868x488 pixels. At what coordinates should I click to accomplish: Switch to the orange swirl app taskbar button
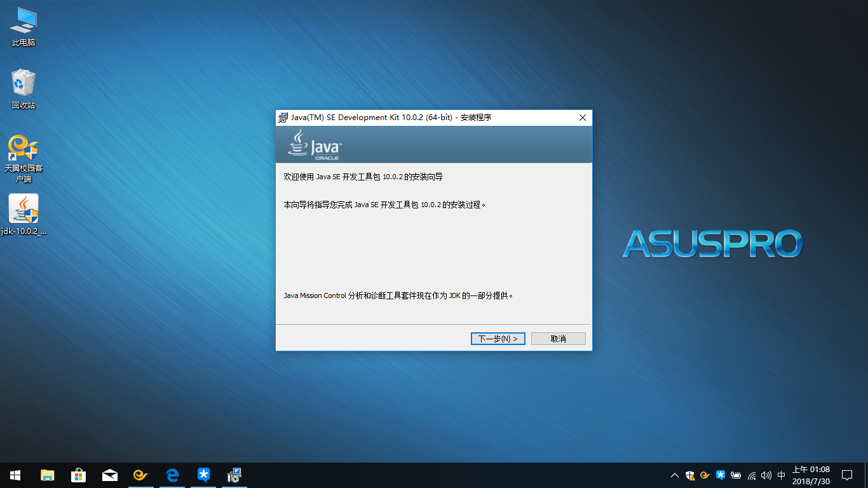(x=140, y=475)
